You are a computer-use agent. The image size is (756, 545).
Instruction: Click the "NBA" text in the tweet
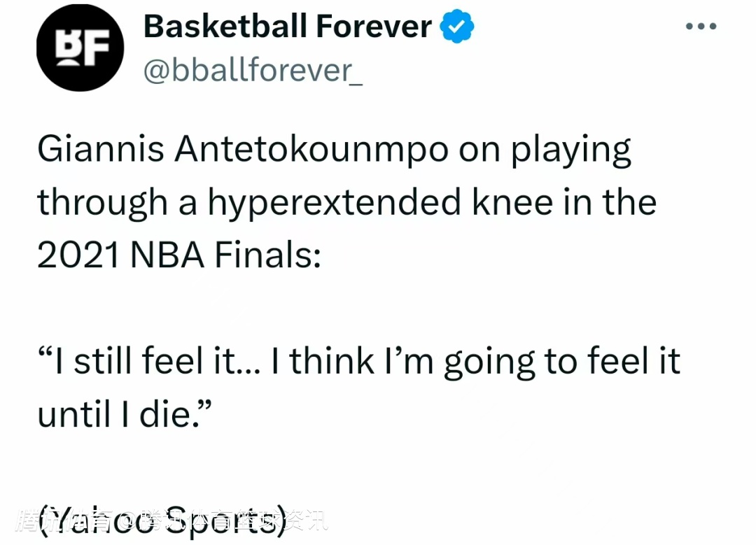167,255
